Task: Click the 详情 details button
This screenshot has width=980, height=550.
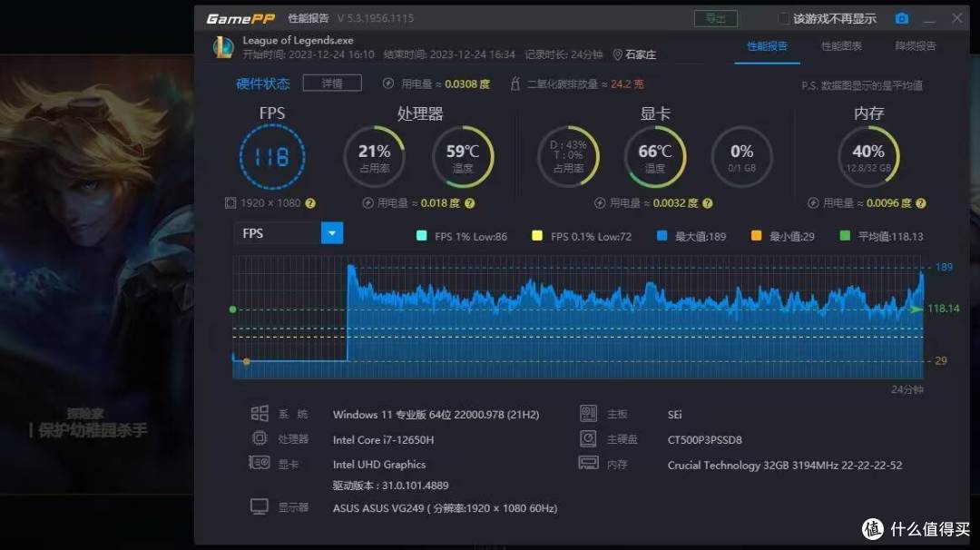Action: tap(332, 83)
